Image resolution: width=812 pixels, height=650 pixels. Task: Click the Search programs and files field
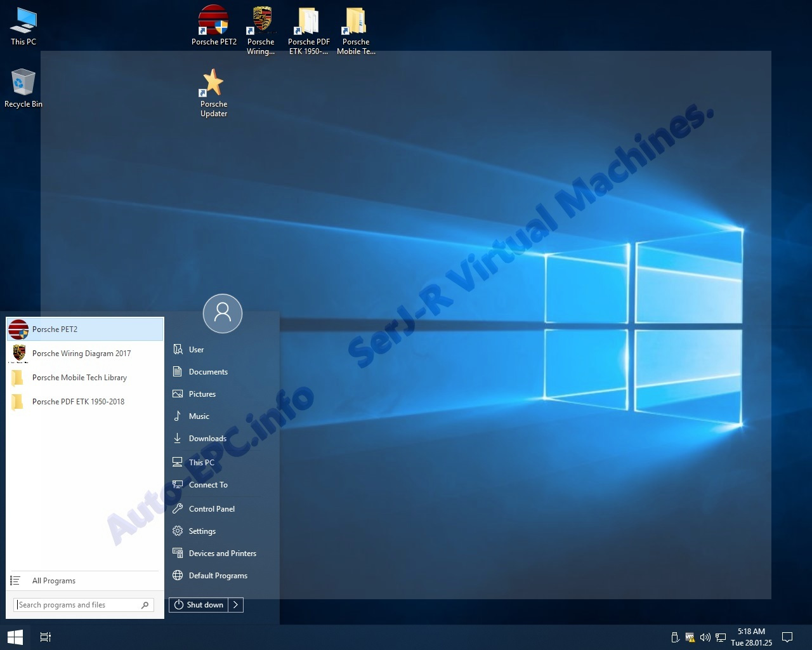click(77, 605)
